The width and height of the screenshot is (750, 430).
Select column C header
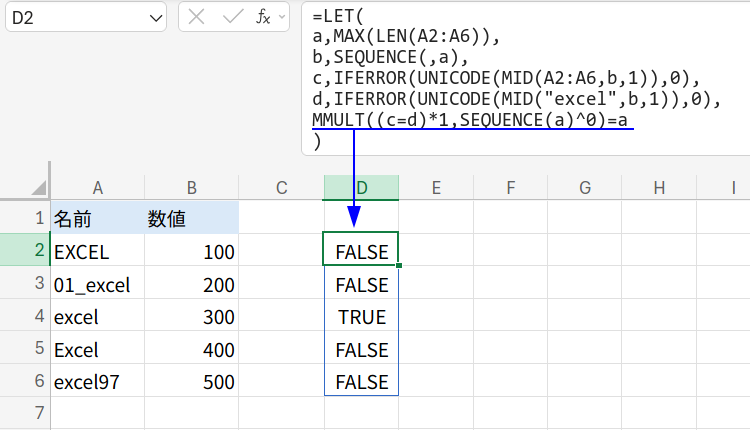(281, 187)
